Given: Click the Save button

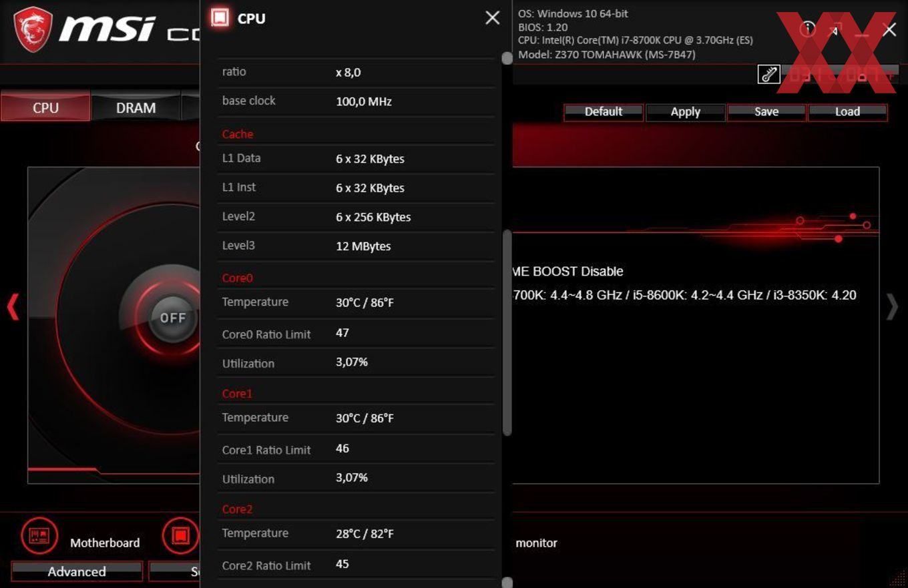Looking at the screenshot, I should (x=766, y=112).
